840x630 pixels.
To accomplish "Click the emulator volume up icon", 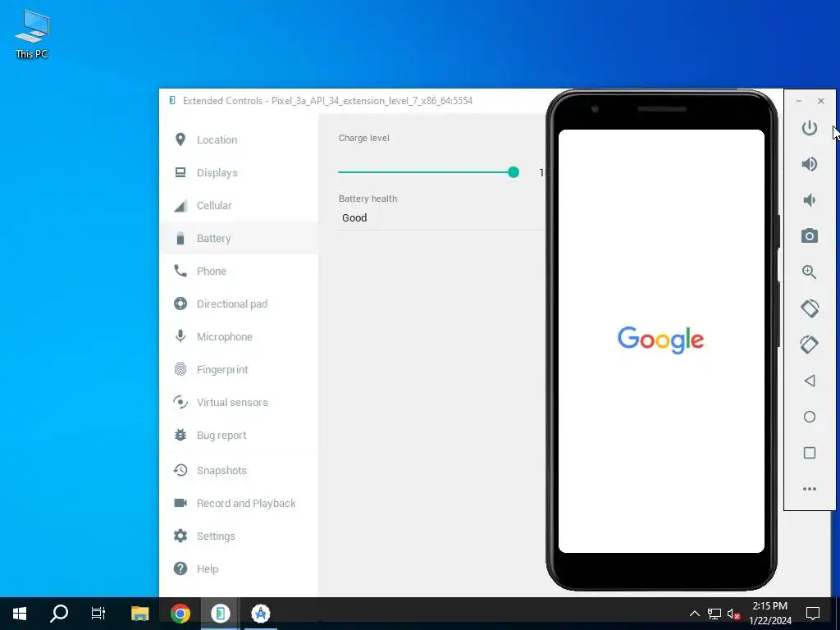I will tap(809, 164).
